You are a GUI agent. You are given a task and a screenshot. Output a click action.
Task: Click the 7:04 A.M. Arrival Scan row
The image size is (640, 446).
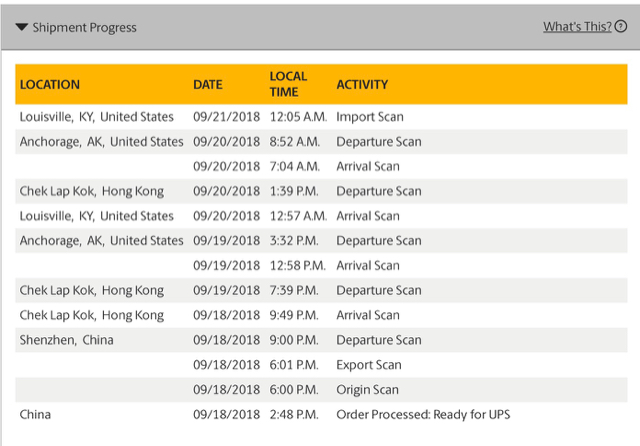pyautogui.click(x=368, y=166)
